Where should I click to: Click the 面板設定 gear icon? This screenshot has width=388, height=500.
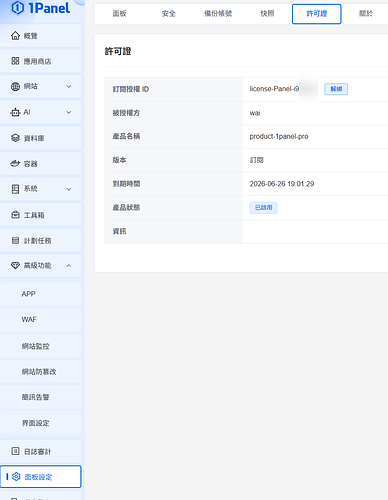click(x=16, y=477)
